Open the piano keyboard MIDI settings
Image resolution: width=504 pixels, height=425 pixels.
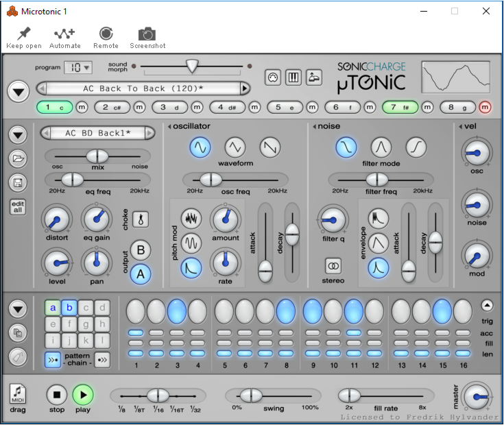[x=293, y=77]
